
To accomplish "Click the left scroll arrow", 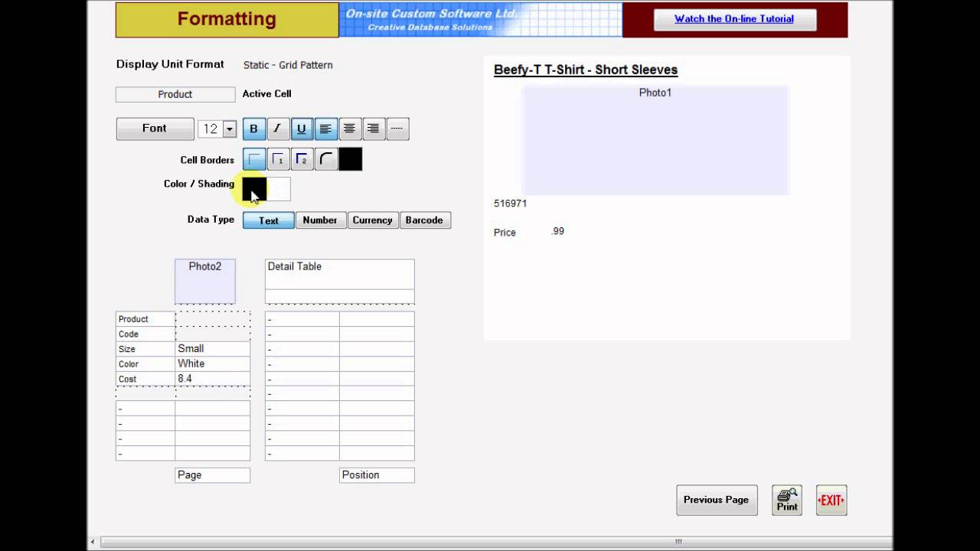I will pyautogui.click(x=93, y=542).
